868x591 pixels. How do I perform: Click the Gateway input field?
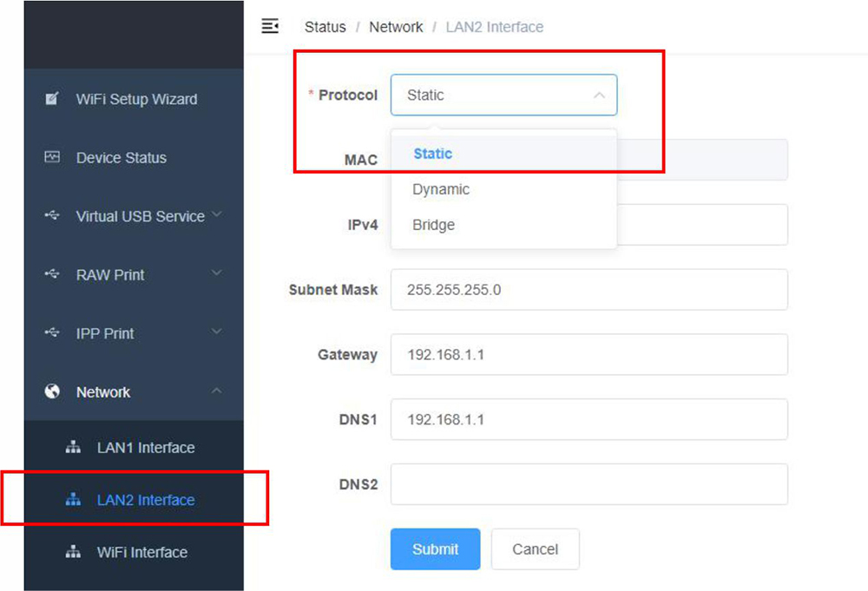pos(589,355)
